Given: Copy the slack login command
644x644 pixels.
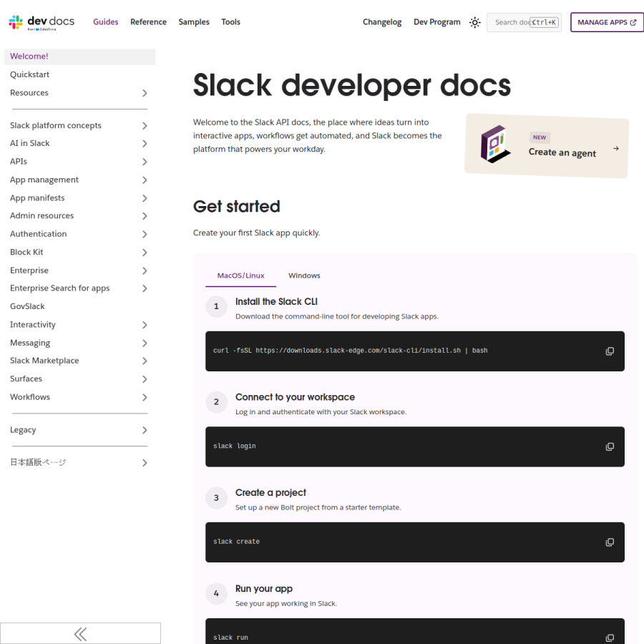Looking at the screenshot, I should 610,447.
